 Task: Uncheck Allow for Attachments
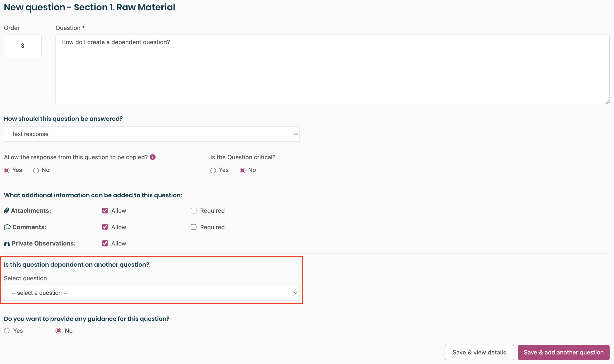105,211
